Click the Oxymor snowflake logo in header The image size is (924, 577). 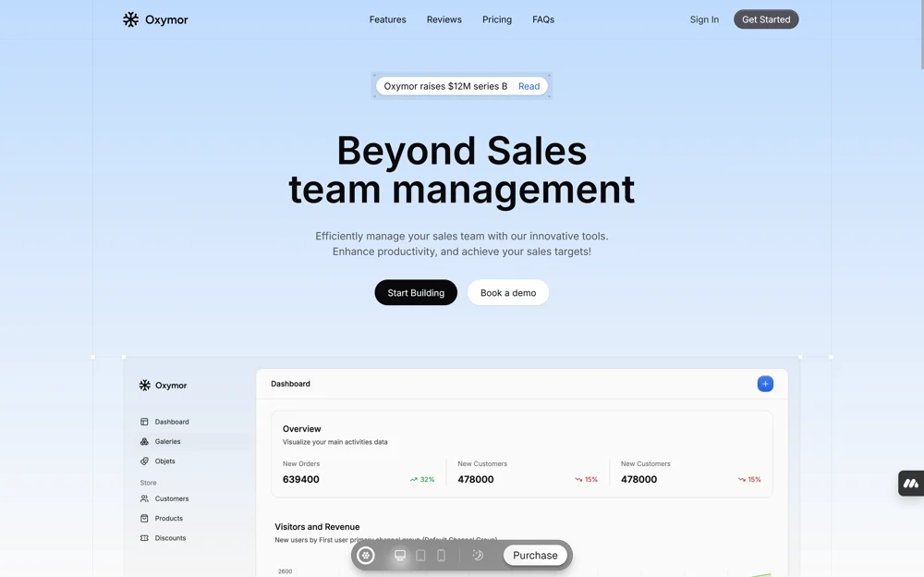130,19
